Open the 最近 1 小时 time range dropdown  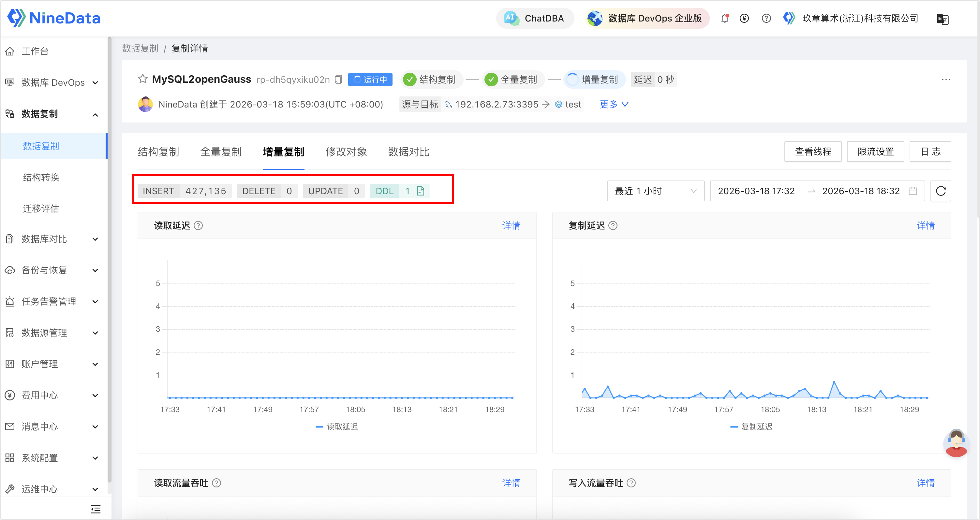pyautogui.click(x=656, y=191)
